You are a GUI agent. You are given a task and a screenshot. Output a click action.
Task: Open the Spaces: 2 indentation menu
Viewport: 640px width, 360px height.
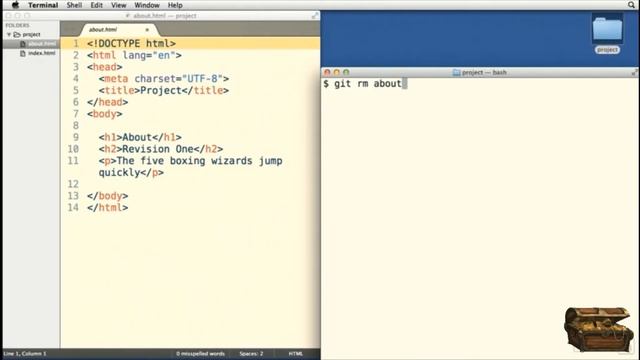pos(251,353)
